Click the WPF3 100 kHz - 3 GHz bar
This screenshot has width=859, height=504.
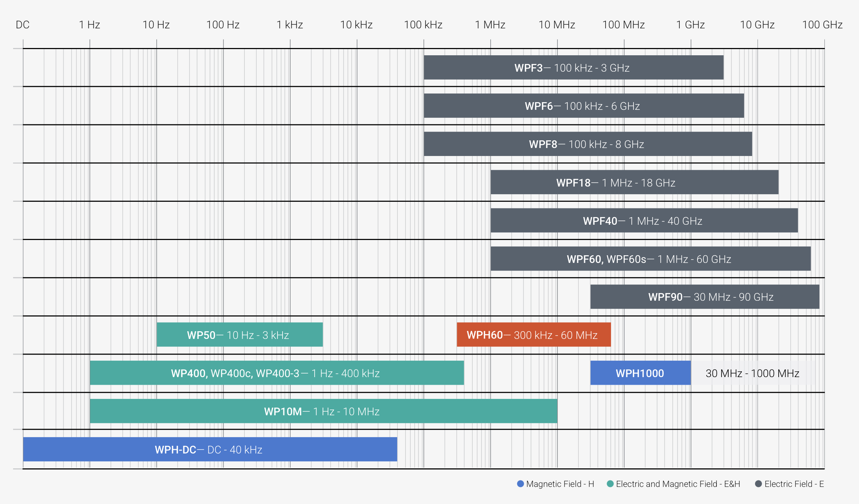(x=573, y=68)
